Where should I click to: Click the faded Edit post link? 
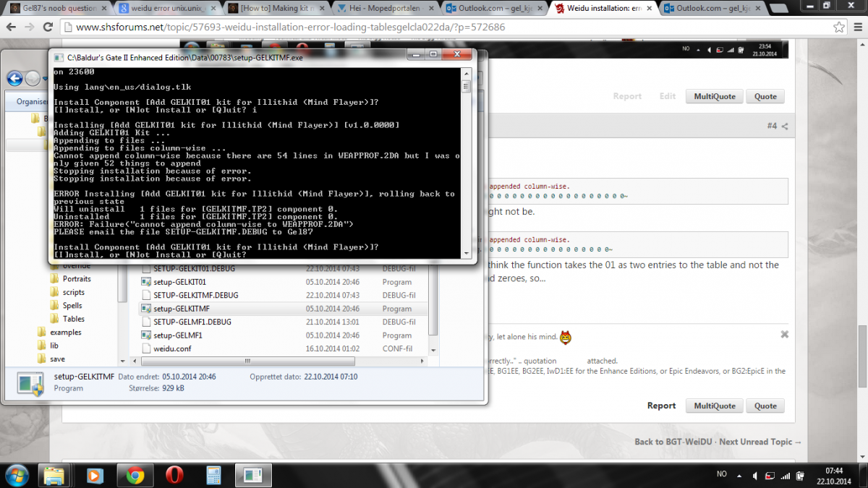[667, 96]
